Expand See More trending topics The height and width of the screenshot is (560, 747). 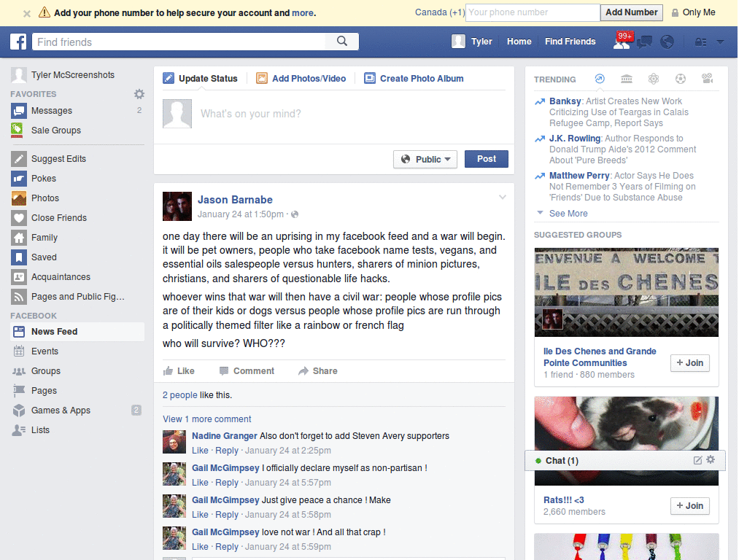point(568,214)
